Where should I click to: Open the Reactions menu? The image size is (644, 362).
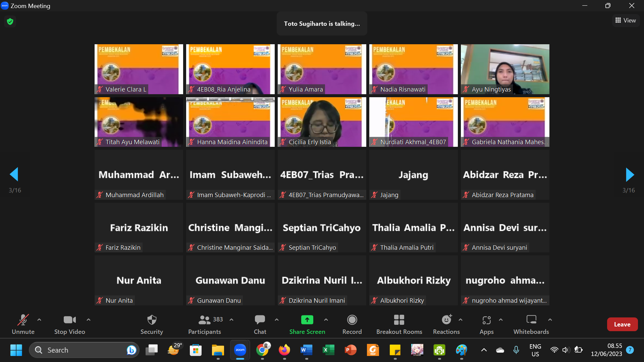point(446,324)
